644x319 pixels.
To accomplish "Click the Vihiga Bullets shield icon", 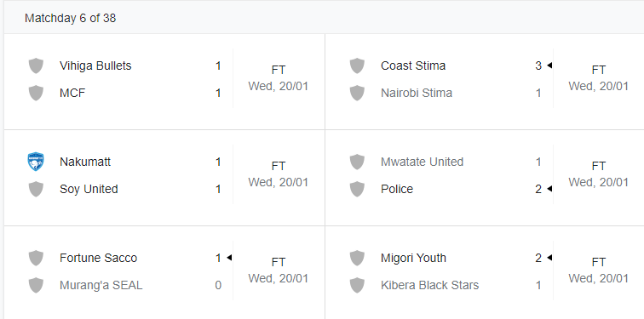I will [x=36, y=66].
